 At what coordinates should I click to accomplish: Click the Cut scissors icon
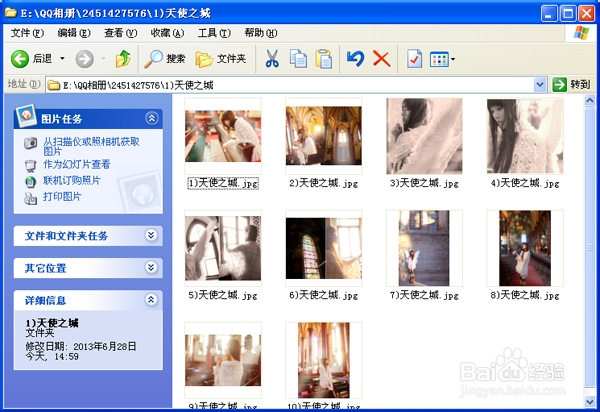[272, 59]
